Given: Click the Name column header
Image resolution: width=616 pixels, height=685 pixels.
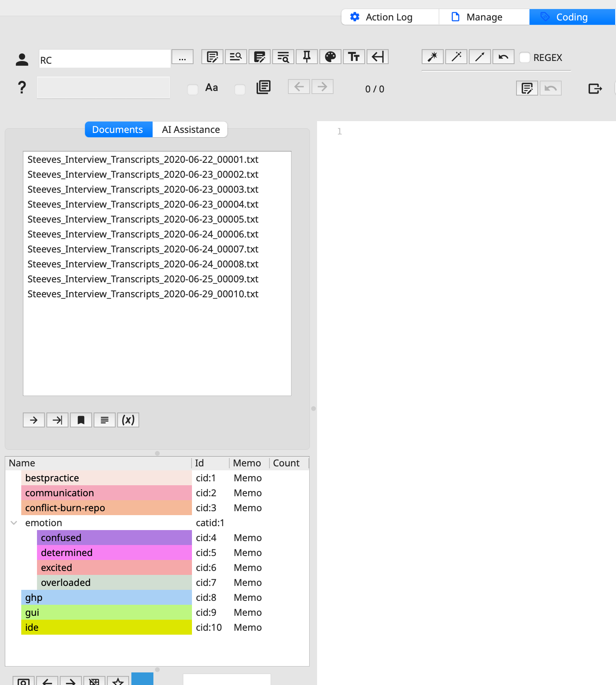Looking at the screenshot, I should (x=98, y=463).
